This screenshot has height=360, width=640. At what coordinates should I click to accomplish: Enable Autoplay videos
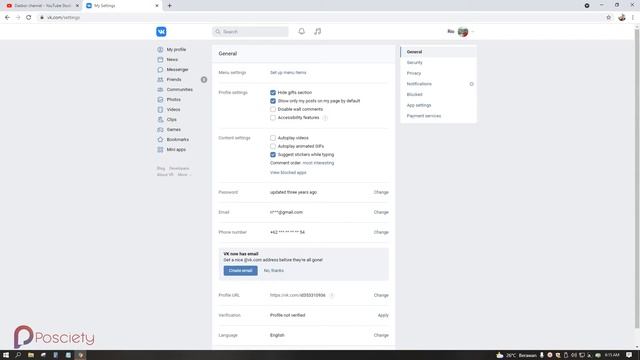(273, 138)
